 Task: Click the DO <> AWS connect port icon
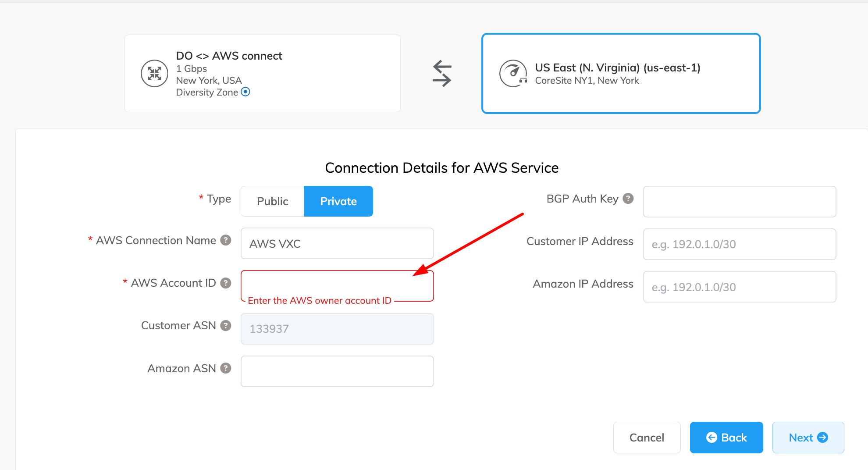[x=154, y=73]
